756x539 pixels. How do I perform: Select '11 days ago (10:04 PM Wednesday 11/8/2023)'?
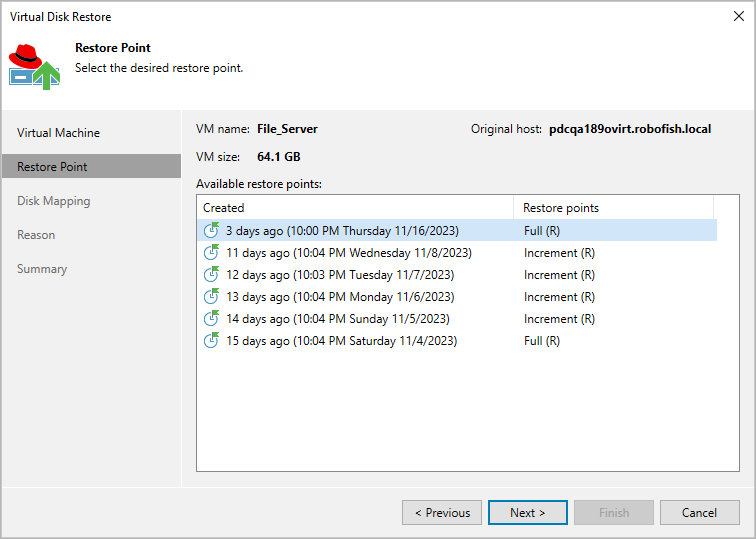click(x=349, y=253)
